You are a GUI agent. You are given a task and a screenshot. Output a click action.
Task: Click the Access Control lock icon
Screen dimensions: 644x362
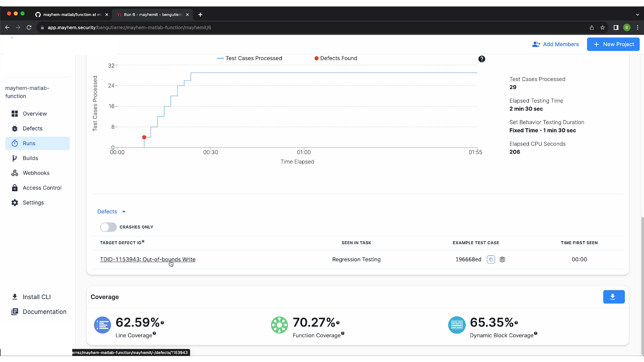[x=15, y=188]
